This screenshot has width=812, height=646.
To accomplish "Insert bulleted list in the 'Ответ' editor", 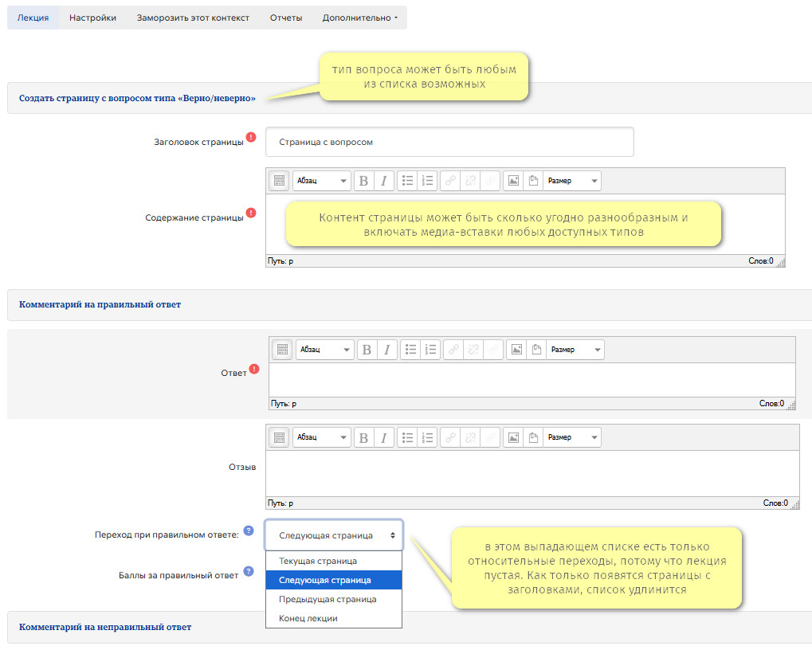I will (411, 349).
